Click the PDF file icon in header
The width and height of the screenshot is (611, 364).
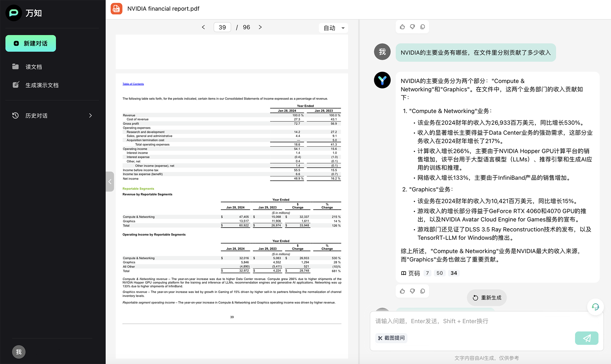116,9
